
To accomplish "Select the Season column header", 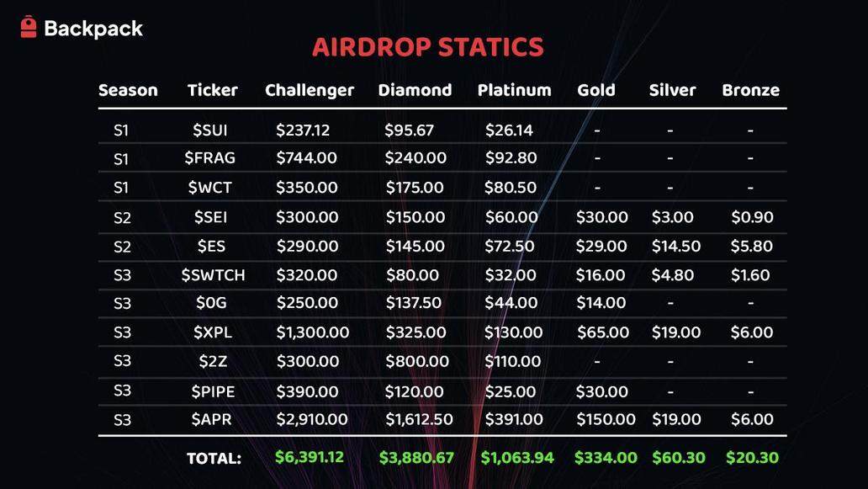I will click(128, 90).
